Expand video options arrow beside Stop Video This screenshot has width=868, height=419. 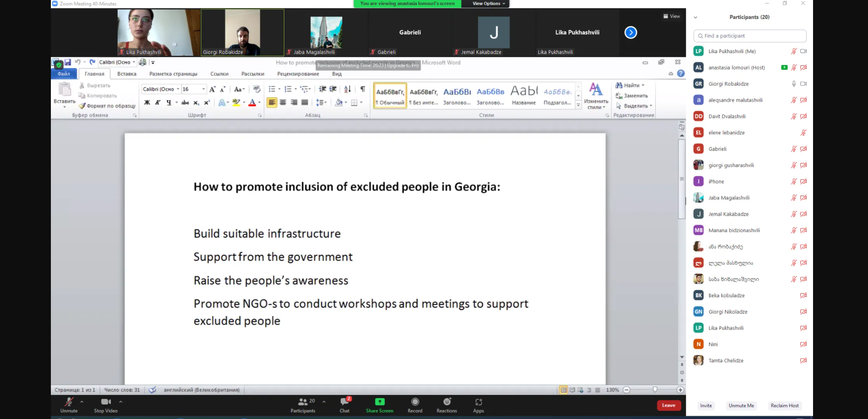[120, 402]
